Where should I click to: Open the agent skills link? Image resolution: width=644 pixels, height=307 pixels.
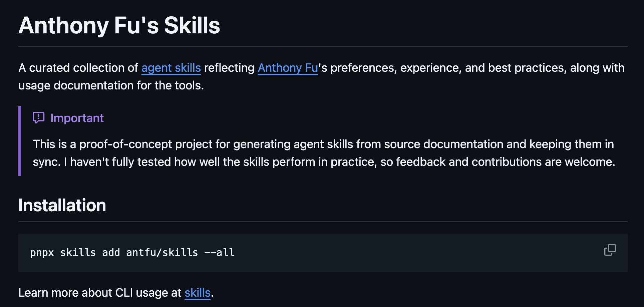pyautogui.click(x=171, y=68)
